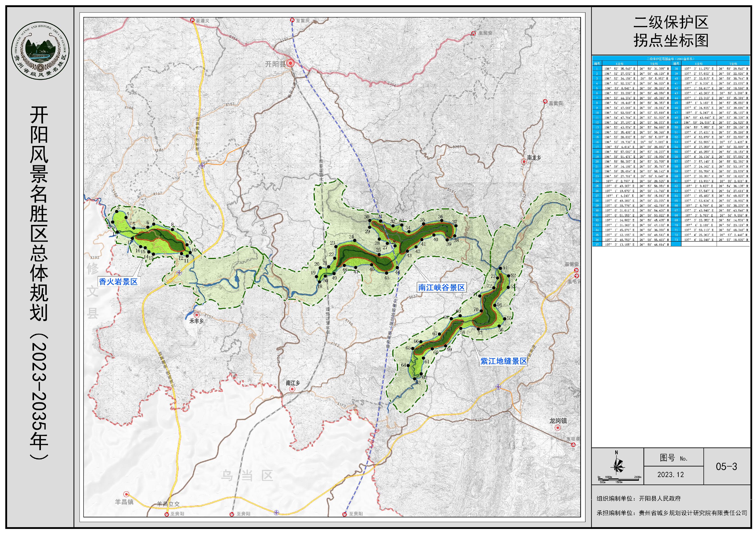Viewport: 756px width, 534px height.
Task: Click the 至重庆 (to Chongqing) railway direction marker
Action: (x=292, y=20)
